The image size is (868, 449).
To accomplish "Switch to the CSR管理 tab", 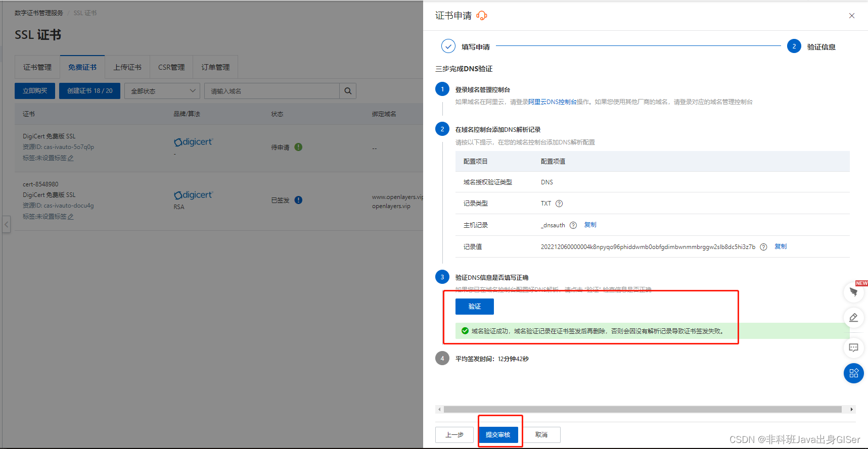I will click(171, 67).
